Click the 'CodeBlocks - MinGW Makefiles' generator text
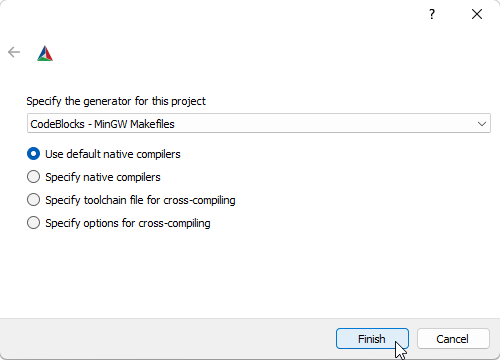The width and height of the screenshot is (500, 360). pos(102,124)
